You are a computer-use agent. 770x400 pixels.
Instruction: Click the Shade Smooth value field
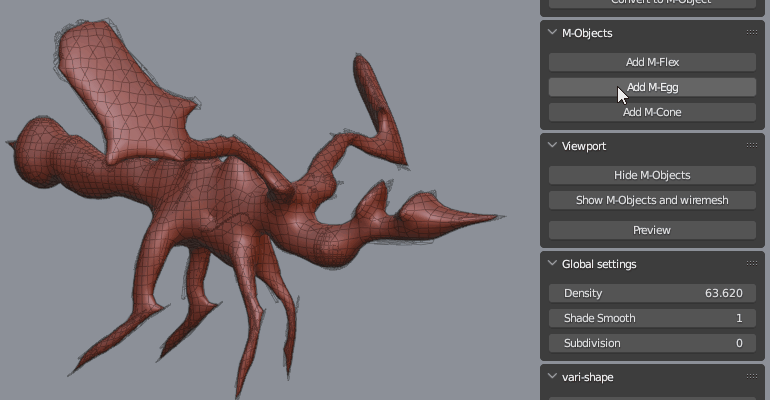pos(652,318)
